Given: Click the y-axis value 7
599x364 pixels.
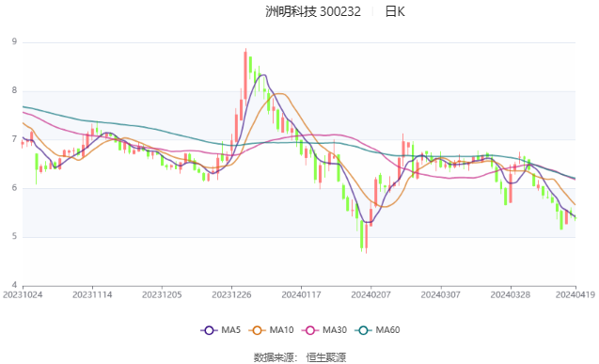Looking at the screenshot, I should [x=14, y=139].
